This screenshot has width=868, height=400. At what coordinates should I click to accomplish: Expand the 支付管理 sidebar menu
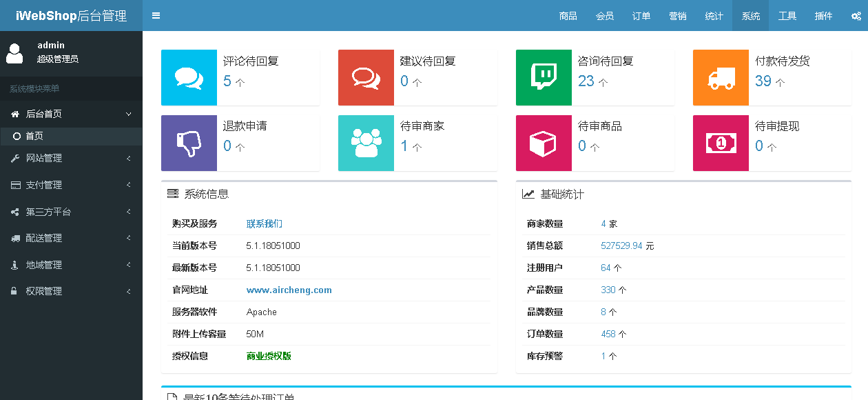(x=71, y=185)
